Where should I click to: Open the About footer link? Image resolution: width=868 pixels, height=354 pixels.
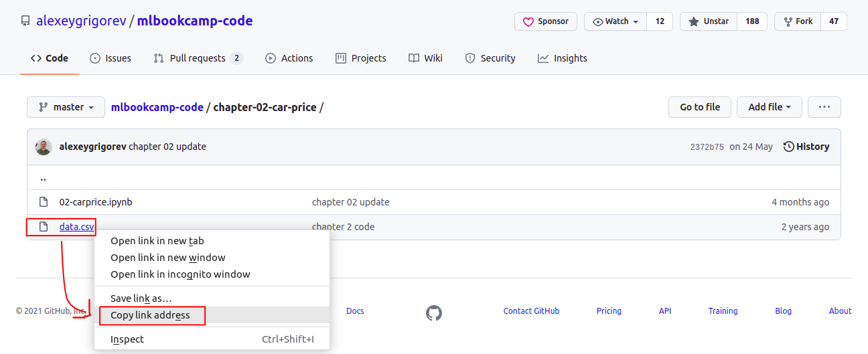tap(840, 311)
